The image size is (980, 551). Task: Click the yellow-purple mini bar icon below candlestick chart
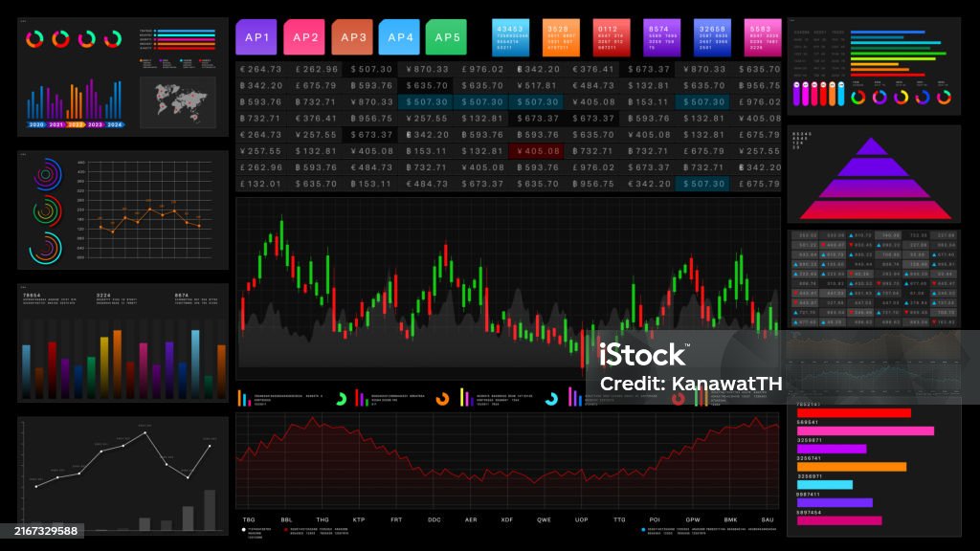(466, 397)
